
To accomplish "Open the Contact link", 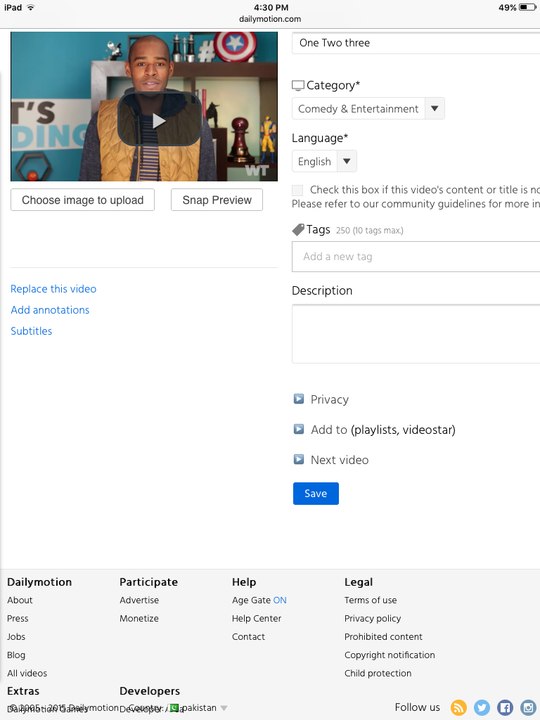I will [248, 636].
